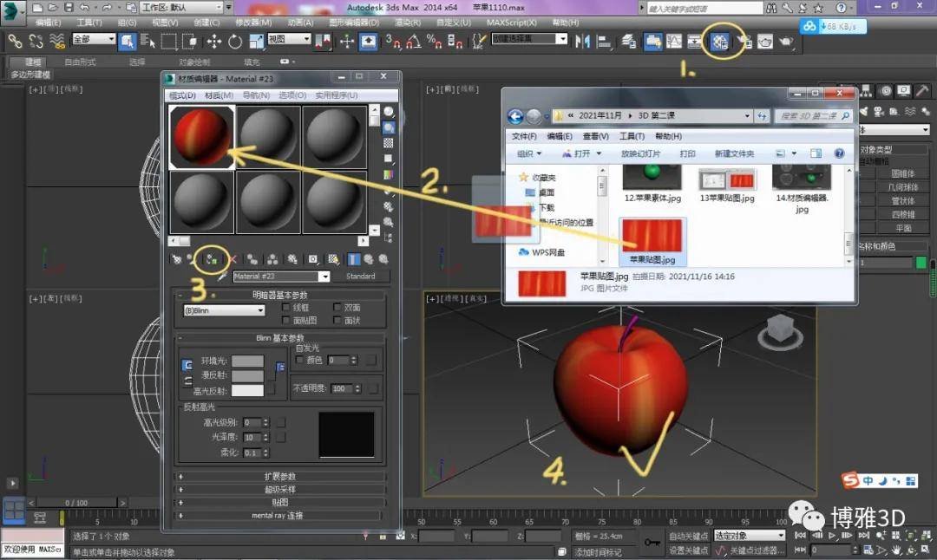This screenshot has height=560, width=937.
Task: Enable the 双面 checkbox
Action: point(337,308)
